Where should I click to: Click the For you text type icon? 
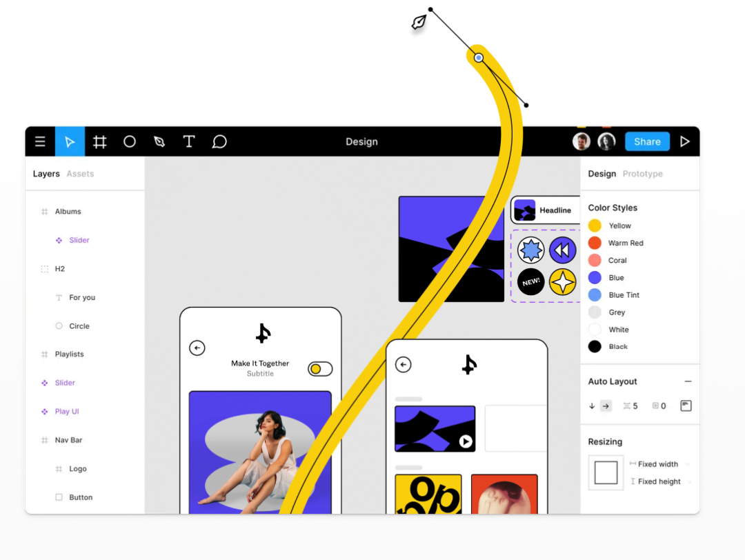59,297
